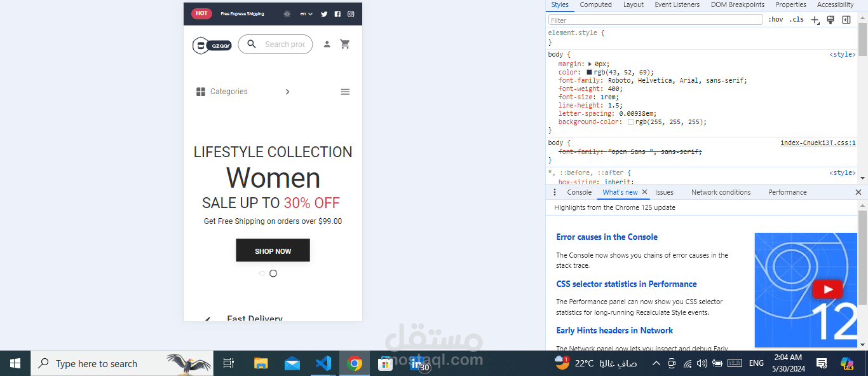Click the user account icon
The image size is (868, 376).
327,44
